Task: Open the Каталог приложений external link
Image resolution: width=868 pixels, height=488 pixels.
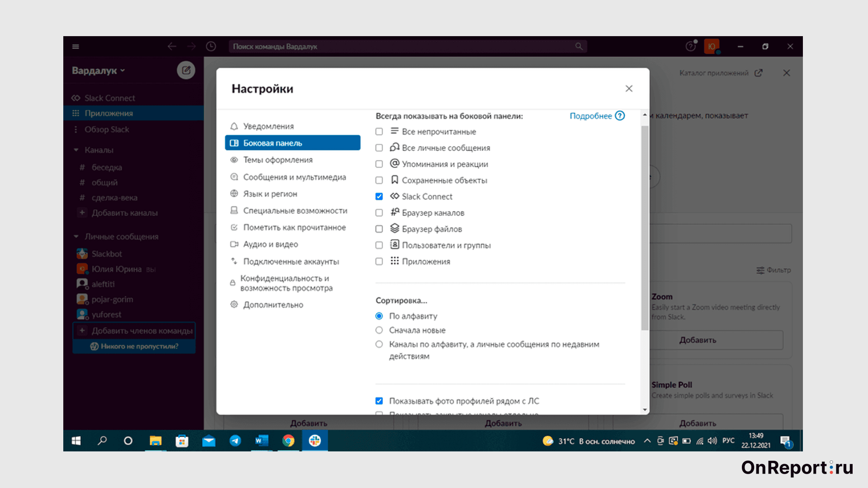Action: point(721,73)
